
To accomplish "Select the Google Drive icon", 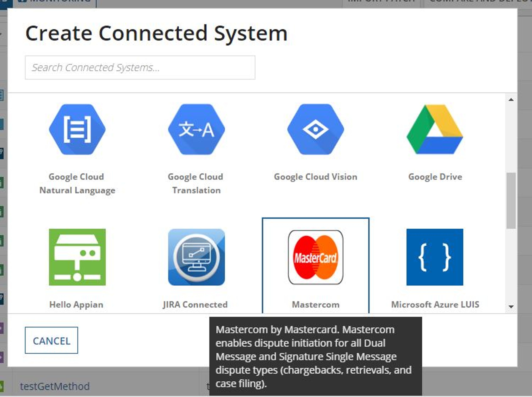I will [x=435, y=129].
